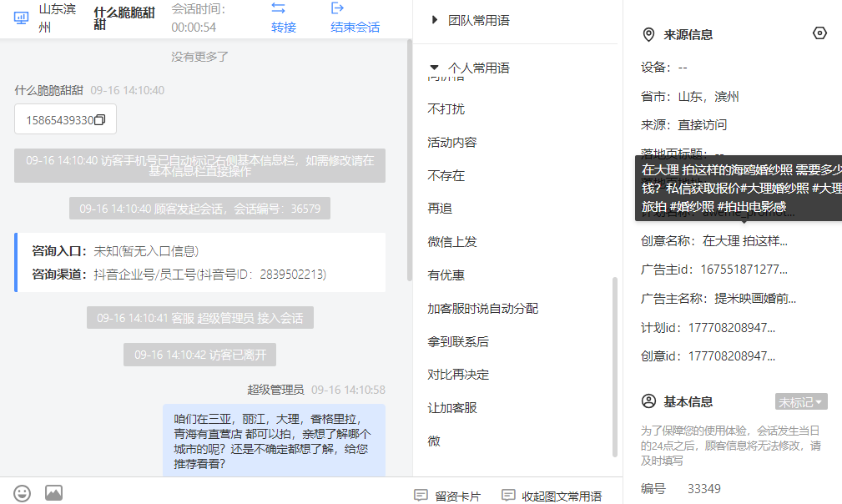Click the 客服 超级管理员 接入会话 notice
842x504 pixels.
[x=199, y=318]
